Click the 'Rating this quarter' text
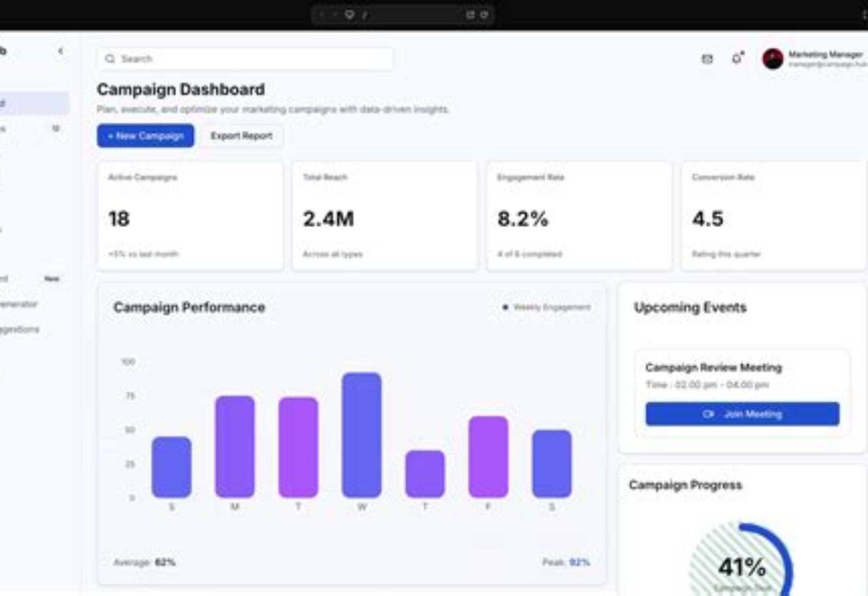Viewport: 868px width, 596px height. [x=726, y=254]
